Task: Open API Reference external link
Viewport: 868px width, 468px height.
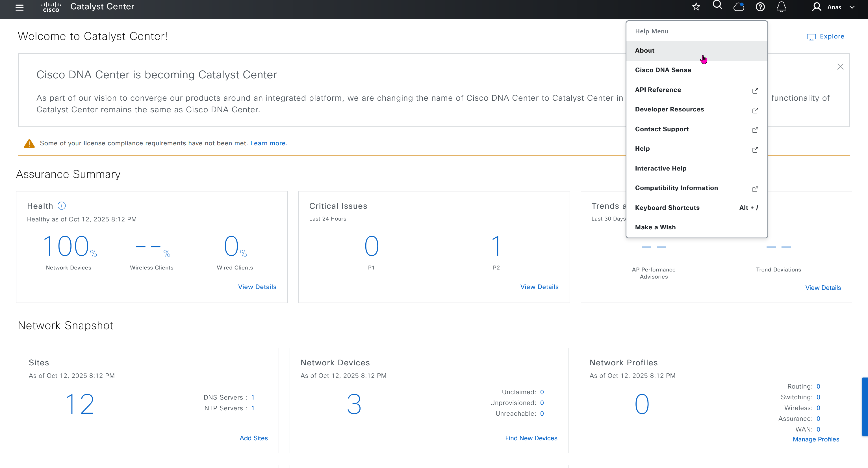Action: (x=658, y=90)
